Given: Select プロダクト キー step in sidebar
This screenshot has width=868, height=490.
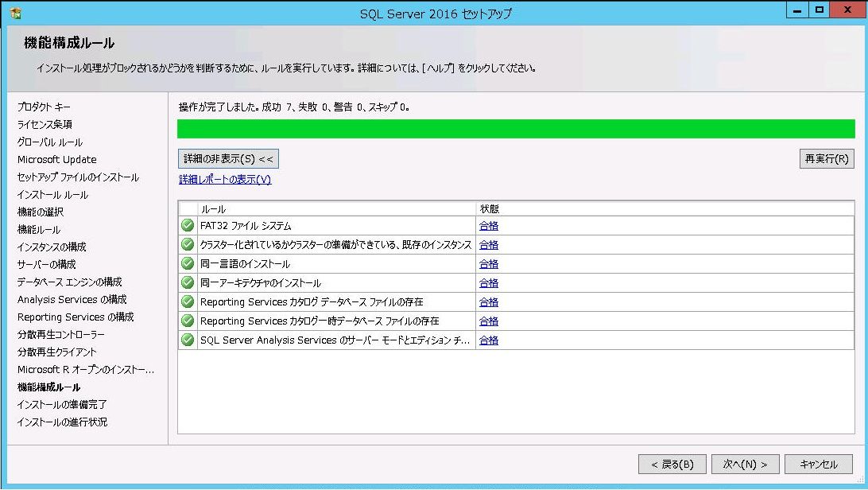Looking at the screenshot, I should click(x=44, y=107).
